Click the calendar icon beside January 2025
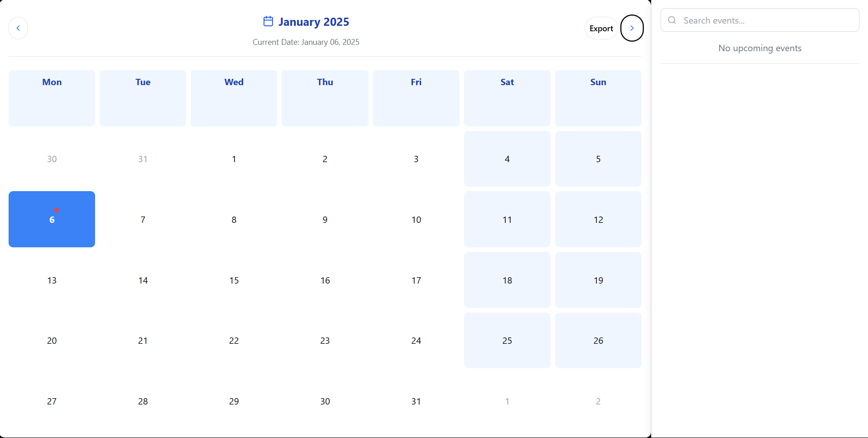Screen dimensions: 868x438 pyautogui.click(x=268, y=21)
